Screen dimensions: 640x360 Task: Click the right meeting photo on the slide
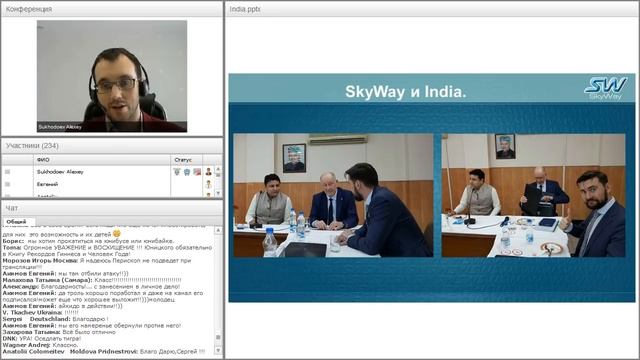click(x=533, y=195)
